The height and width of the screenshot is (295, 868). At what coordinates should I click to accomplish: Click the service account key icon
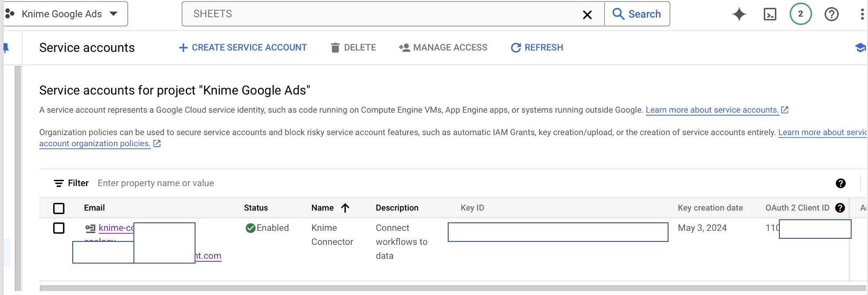[x=90, y=228]
